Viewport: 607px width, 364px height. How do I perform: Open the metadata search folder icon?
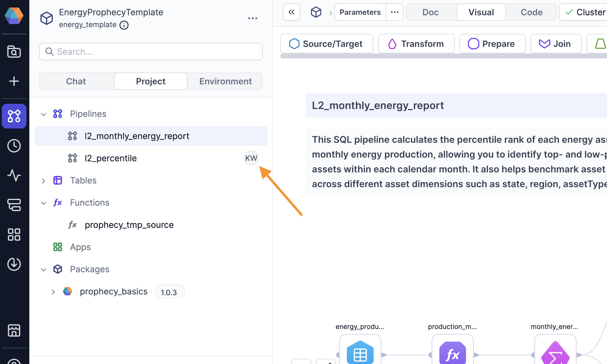(14, 52)
